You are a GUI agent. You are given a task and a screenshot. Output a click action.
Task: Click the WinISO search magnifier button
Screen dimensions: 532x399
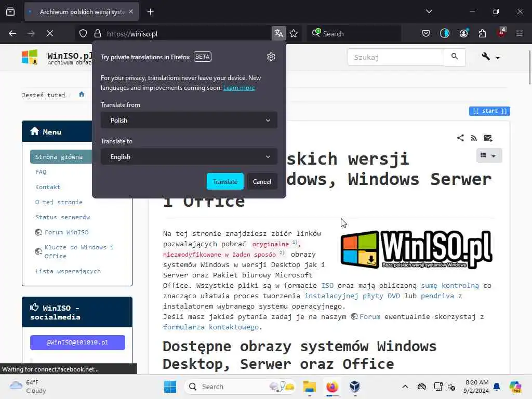455,57
